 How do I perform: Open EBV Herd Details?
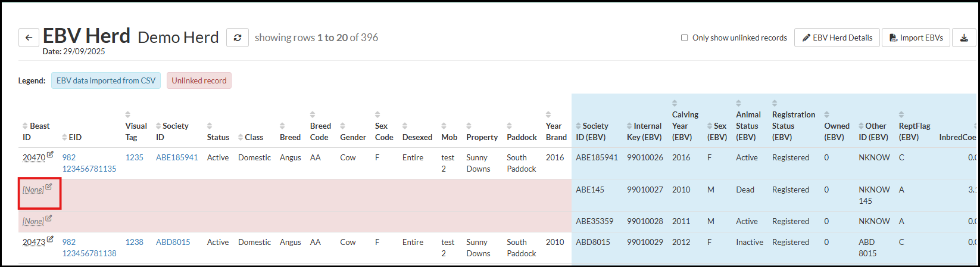click(837, 38)
